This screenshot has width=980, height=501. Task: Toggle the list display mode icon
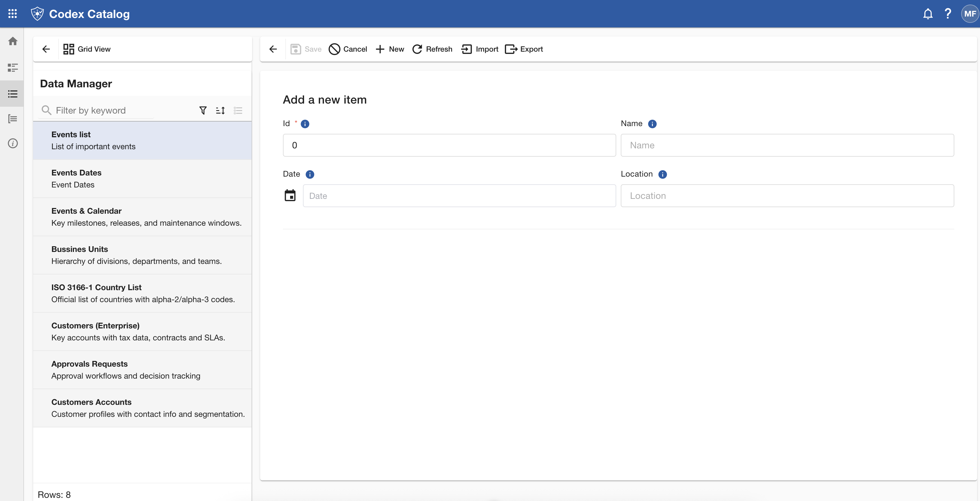238,110
